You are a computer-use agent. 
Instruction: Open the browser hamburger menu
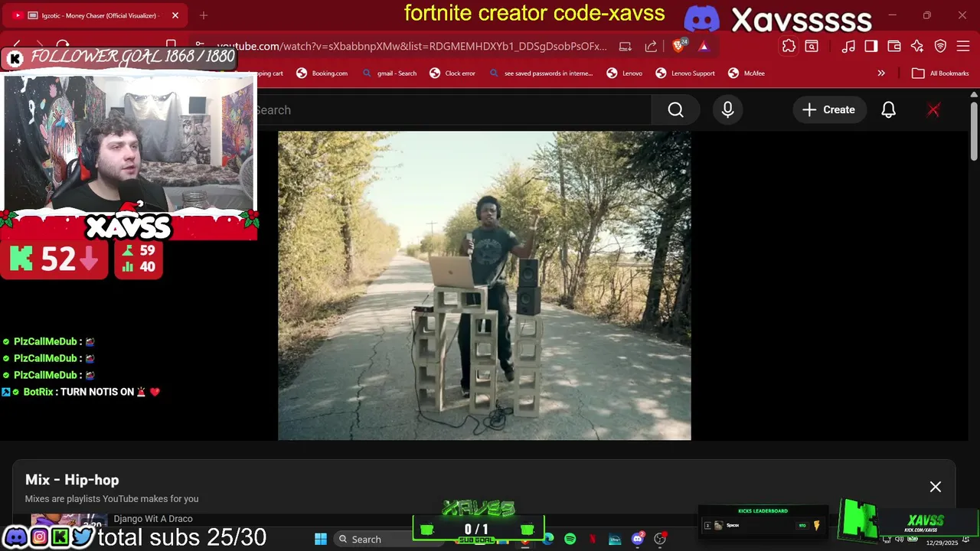[x=963, y=46]
